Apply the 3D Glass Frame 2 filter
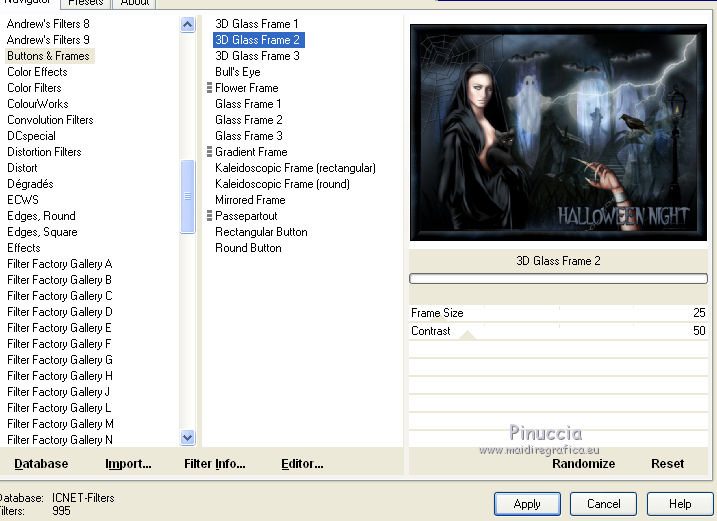This screenshot has width=717, height=521. pyautogui.click(x=527, y=504)
